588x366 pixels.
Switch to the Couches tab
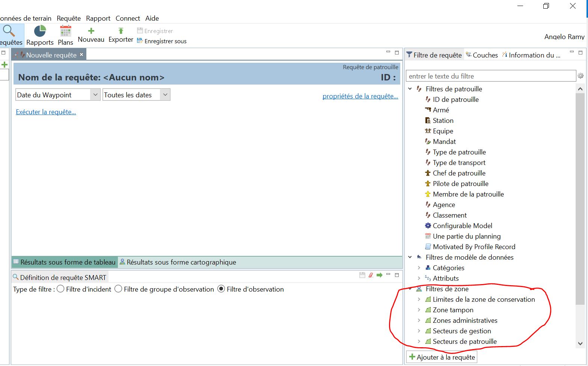pos(482,55)
